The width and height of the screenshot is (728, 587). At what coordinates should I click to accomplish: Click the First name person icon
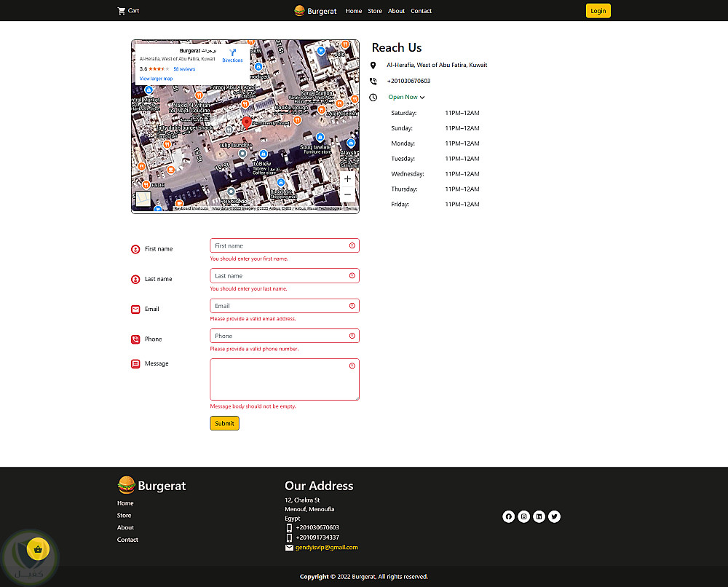point(135,249)
